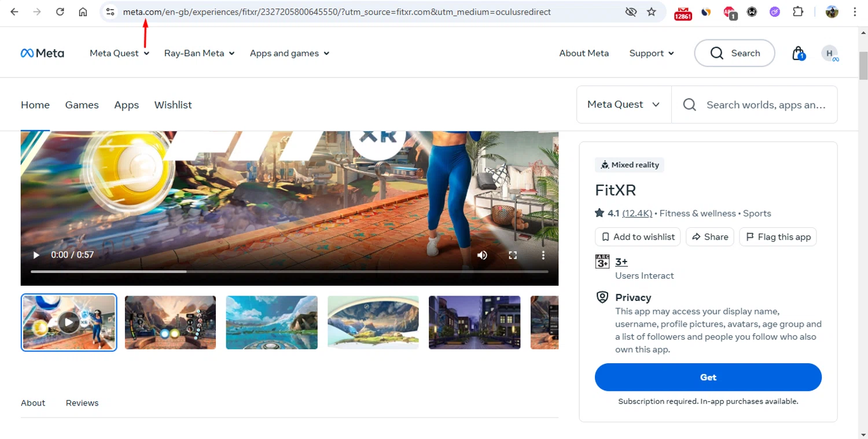Mute the video with the speaker icon
This screenshot has width=868, height=439.
[x=482, y=255]
